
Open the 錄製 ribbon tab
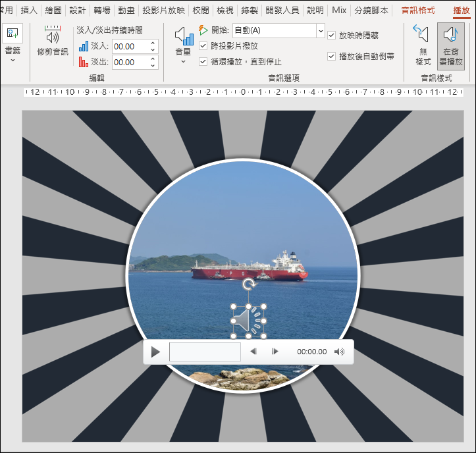[250, 11]
